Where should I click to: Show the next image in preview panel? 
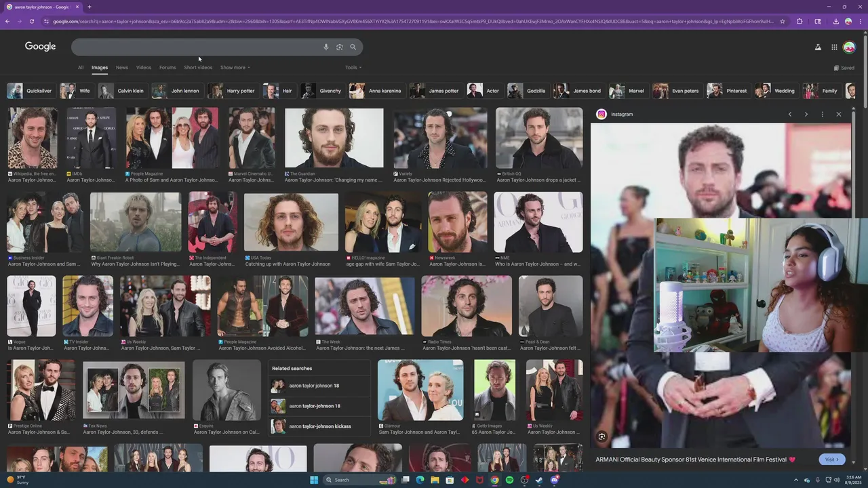pos(806,114)
